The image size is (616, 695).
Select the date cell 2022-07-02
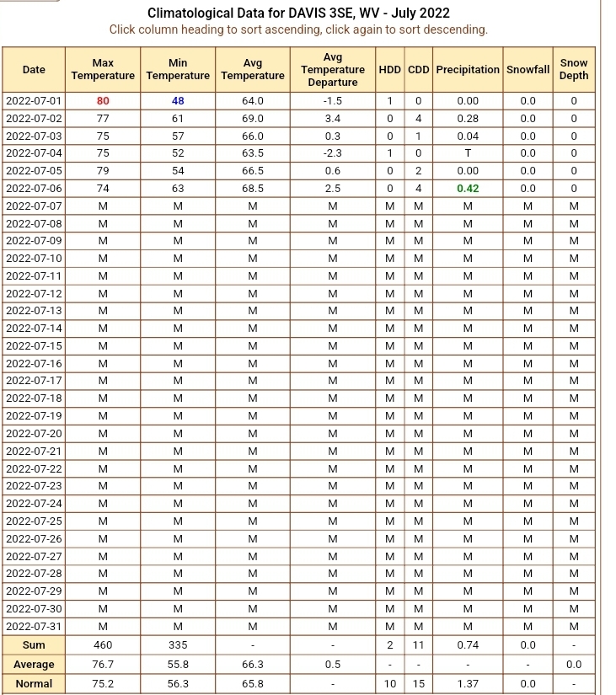pyautogui.click(x=34, y=119)
